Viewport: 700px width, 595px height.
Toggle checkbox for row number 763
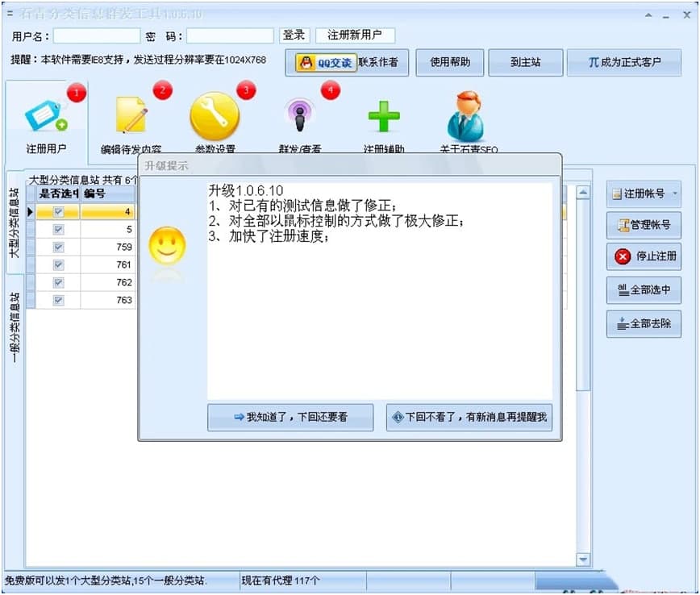pyautogui.click(x=58, y=301)
